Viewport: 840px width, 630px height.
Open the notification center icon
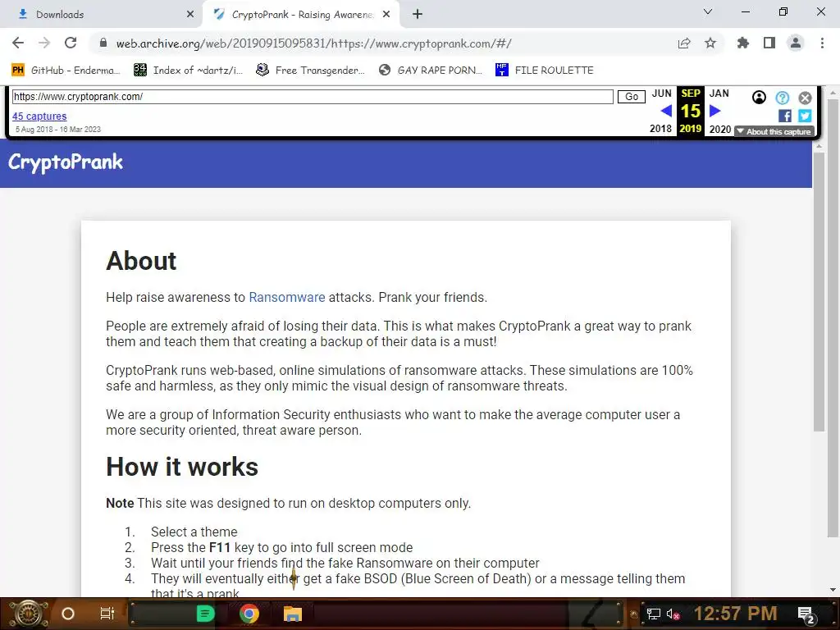click(x=806, y=614)
